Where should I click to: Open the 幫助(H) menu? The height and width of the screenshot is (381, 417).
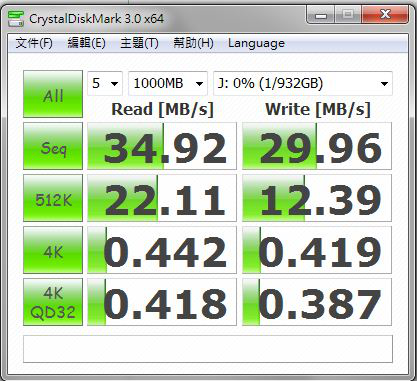coord(193,43)
